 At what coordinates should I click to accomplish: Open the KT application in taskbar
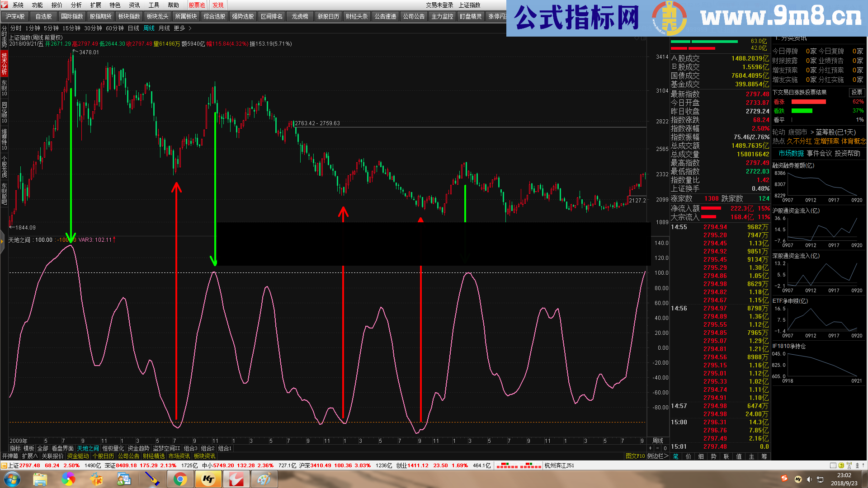[x=208, y=479]
